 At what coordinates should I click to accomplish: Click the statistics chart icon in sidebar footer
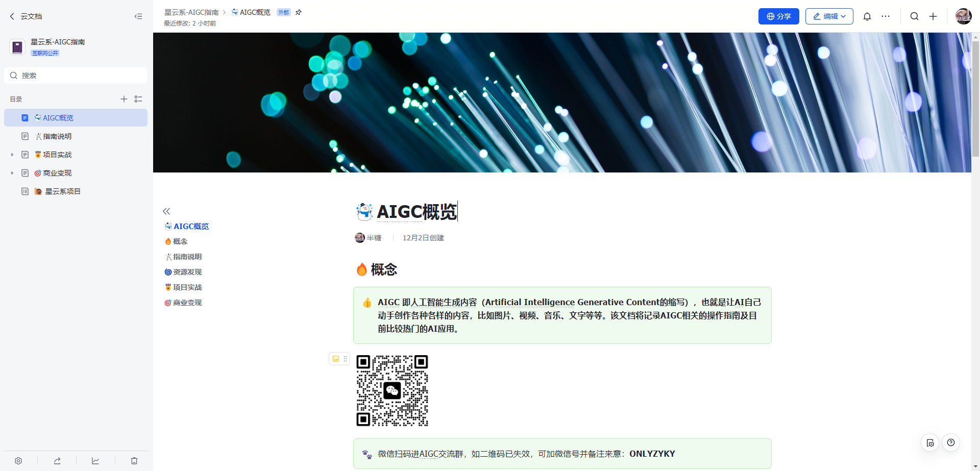point(95,461)
